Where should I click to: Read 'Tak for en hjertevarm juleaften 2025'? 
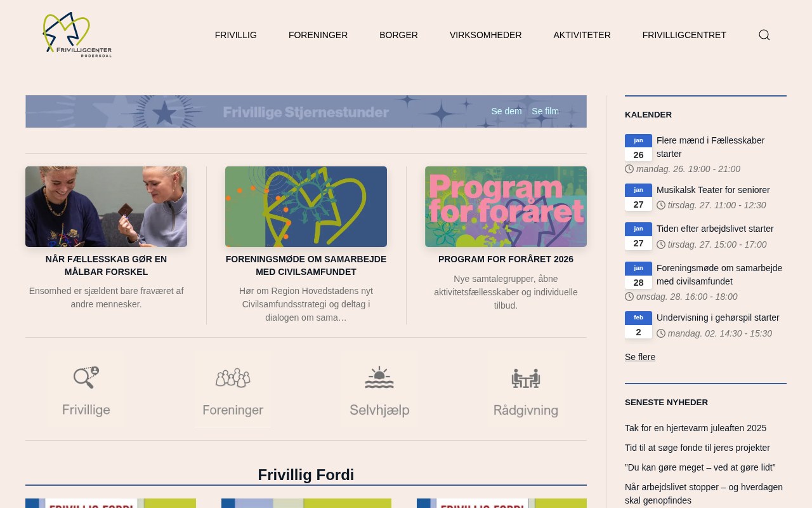click(695, 428)
